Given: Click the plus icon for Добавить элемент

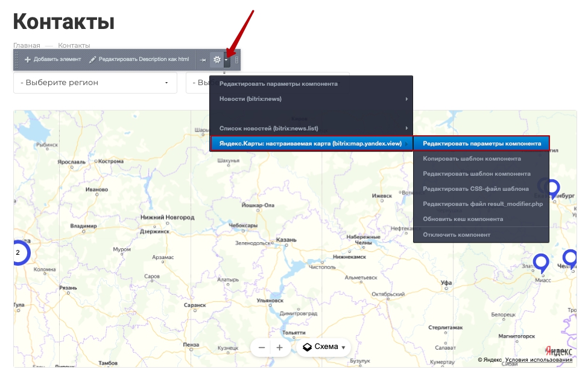Looking at the screenshot, I should (x=27, y=59).
